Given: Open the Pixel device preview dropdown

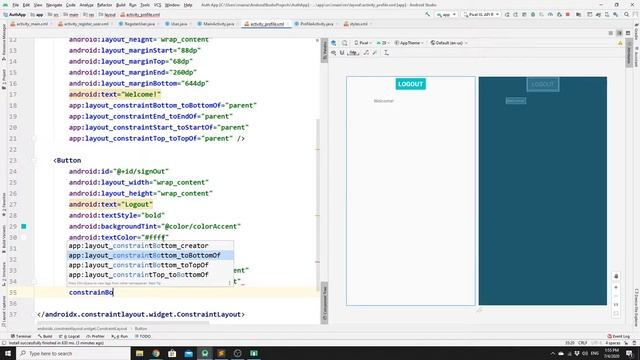Looking at the screenshot, I should coord(362,43).
